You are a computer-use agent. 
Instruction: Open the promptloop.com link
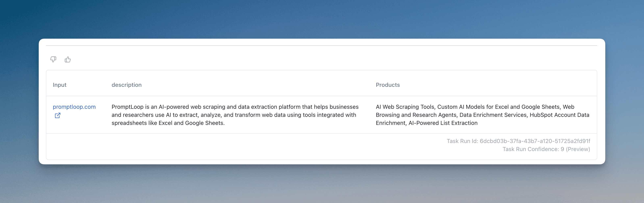(74, 107)
